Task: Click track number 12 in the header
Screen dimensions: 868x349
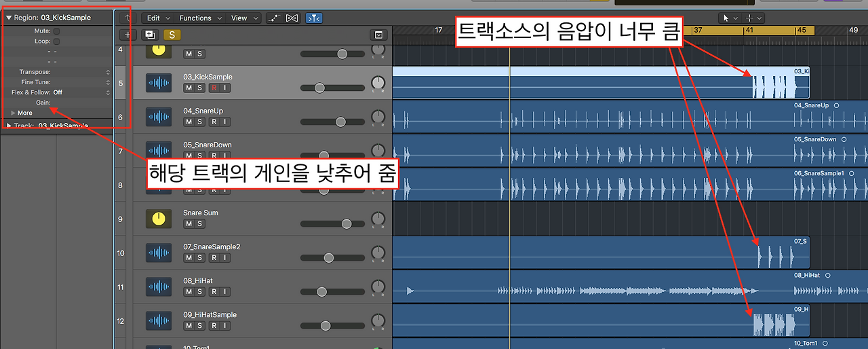Action: [120, 320]
